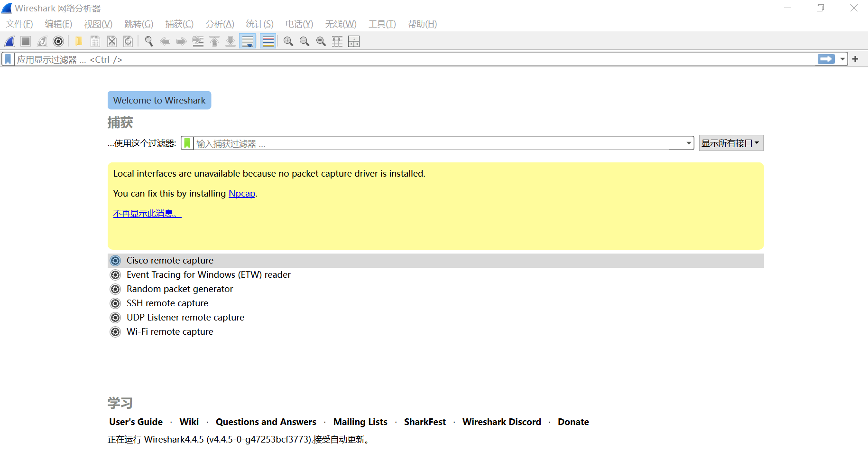The width and height of the screenshot is (868, 462).
Task: Reset text zoom to normal size
Action: [321, 41]
